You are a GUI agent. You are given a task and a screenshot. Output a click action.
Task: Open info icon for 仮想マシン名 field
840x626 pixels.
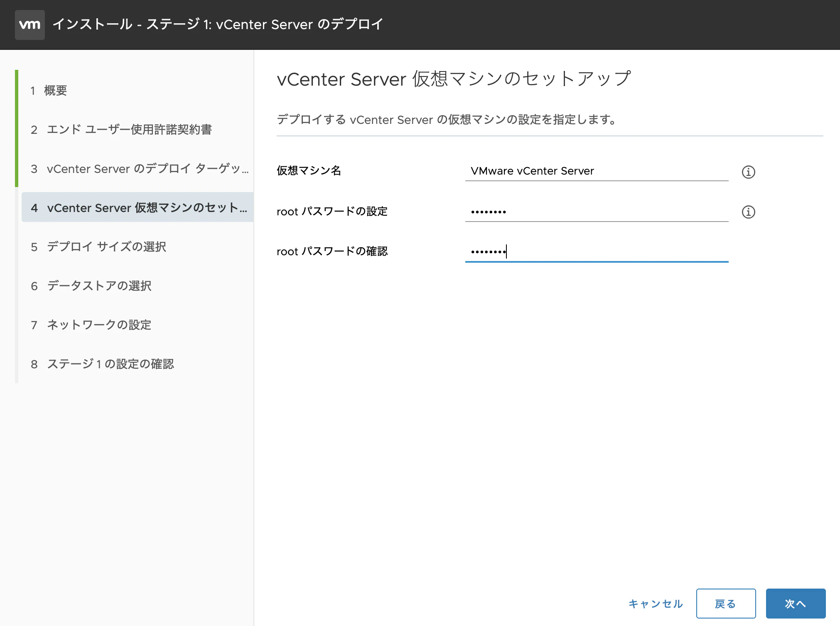pos(748,172)
